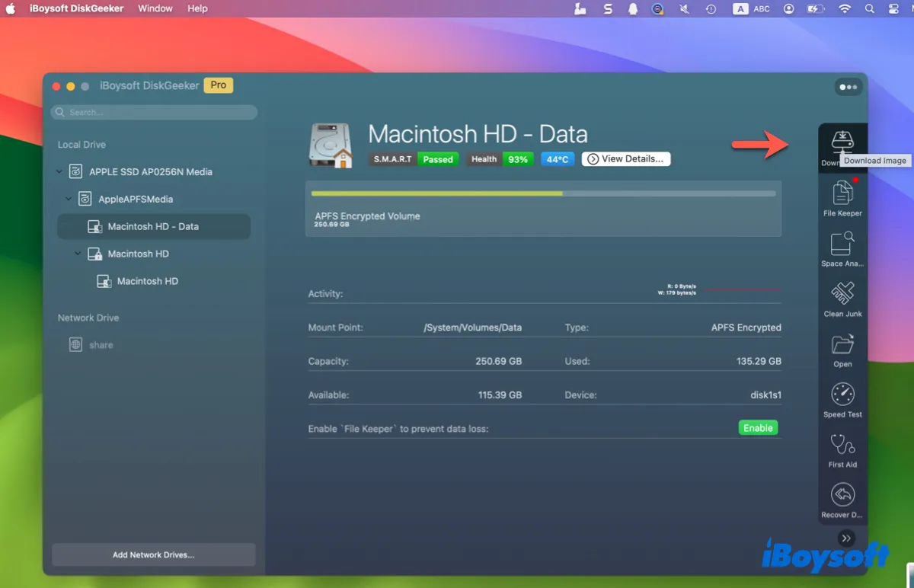
Task: Collapse the Macintosh HD volume group
Action: coord(78,254)
